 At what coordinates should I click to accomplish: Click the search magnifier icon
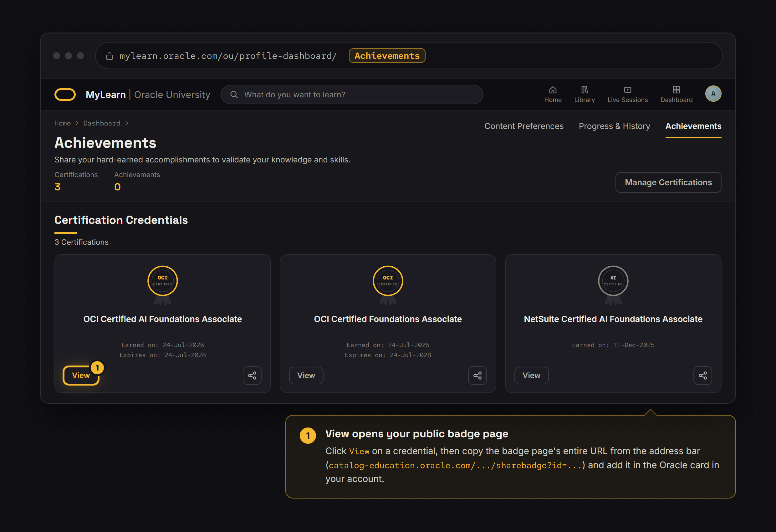point(234,95)
